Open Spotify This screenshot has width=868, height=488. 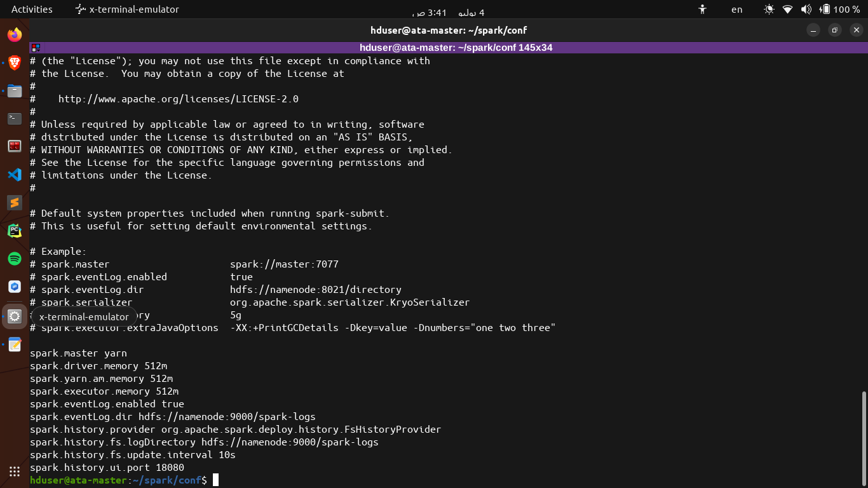click(14, 259)
